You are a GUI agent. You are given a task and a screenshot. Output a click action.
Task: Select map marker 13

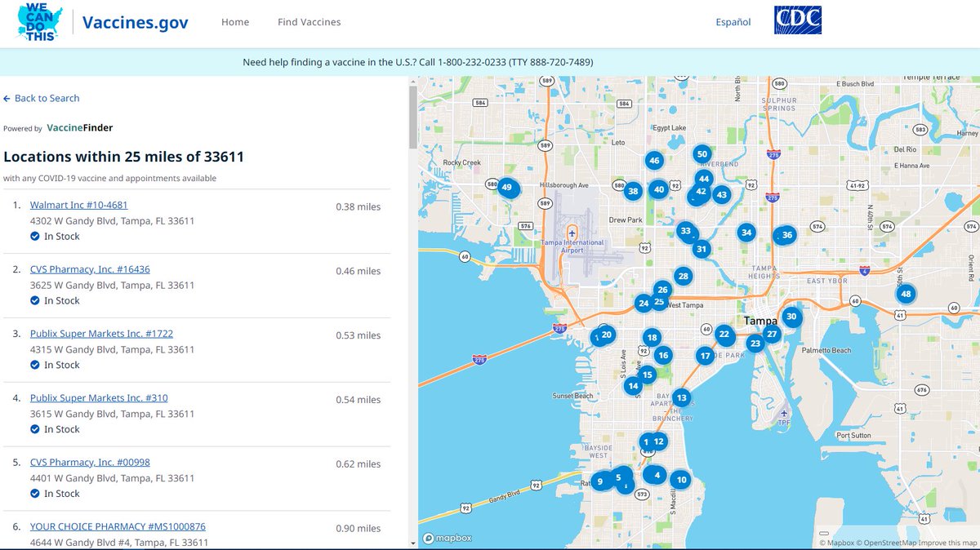[x=682, y=397]
